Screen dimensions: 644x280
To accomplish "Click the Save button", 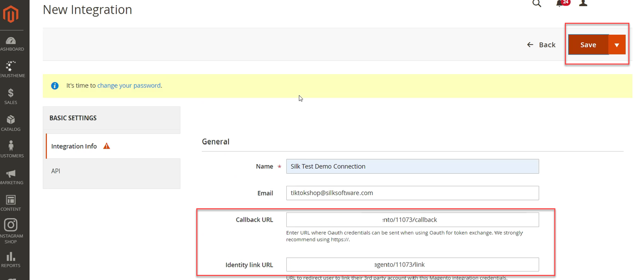I will click(588, 45).
